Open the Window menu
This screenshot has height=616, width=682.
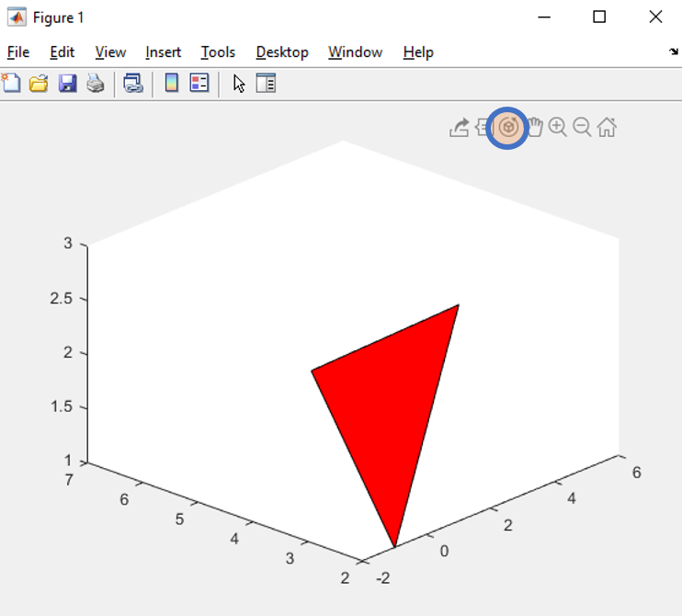pyautogui.click(x=356, y=52)
